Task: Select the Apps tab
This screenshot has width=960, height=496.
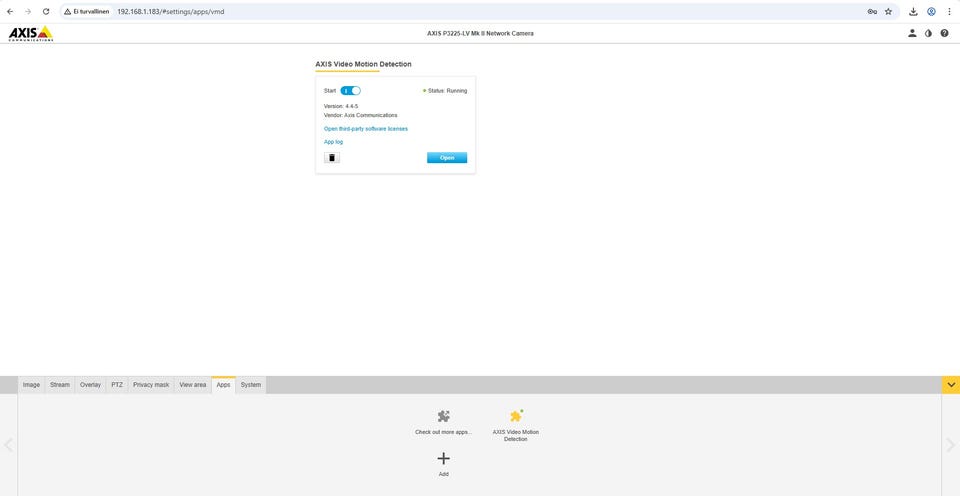Action: click(223, 385)
